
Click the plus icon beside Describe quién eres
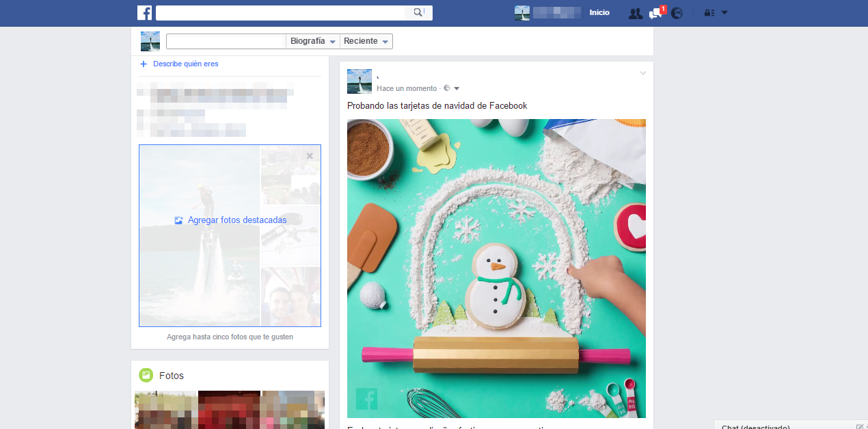144,64
